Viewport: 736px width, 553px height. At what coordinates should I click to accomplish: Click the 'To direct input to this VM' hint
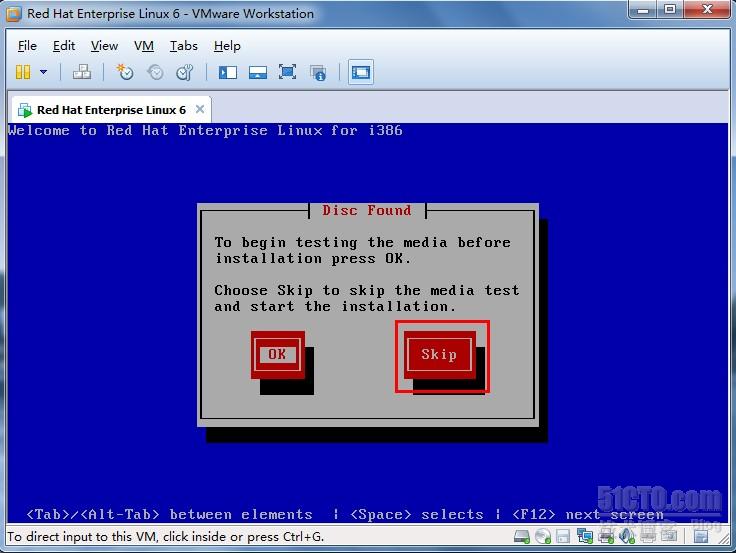click(165, 537)
